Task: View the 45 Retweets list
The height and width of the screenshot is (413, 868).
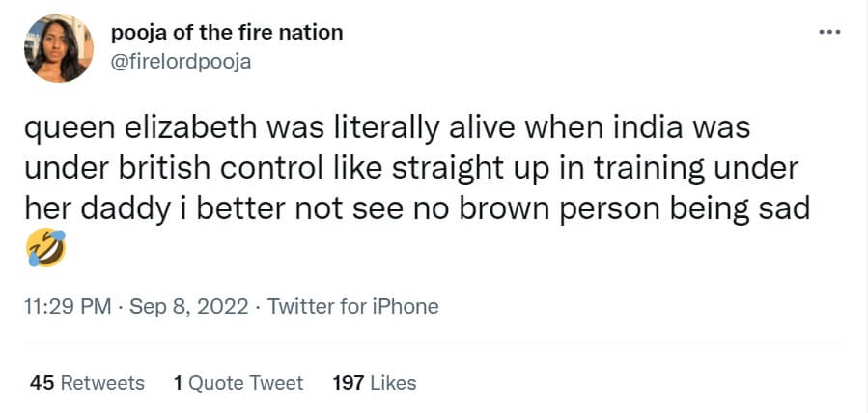Action: 87,383
